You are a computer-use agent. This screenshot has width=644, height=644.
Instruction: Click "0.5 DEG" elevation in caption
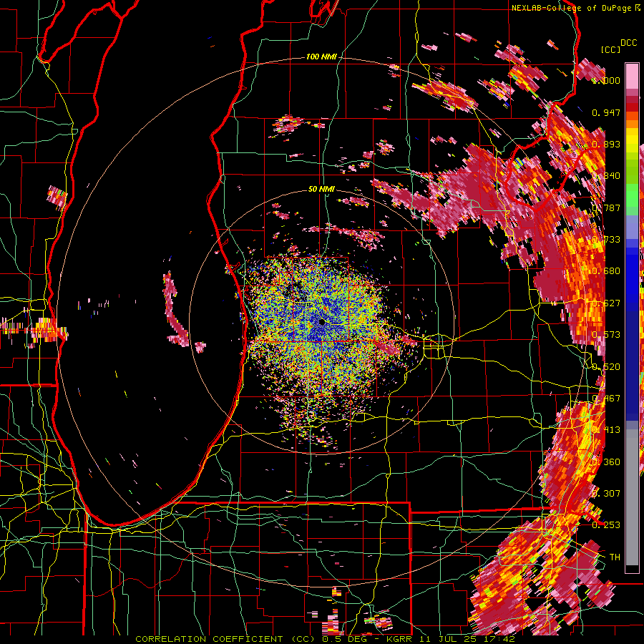click(344, 639)
